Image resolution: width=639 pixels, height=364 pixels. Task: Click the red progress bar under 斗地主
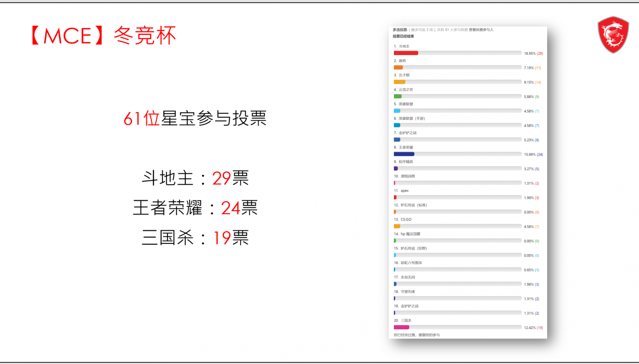pyautogui.click(x=406, y=53)
